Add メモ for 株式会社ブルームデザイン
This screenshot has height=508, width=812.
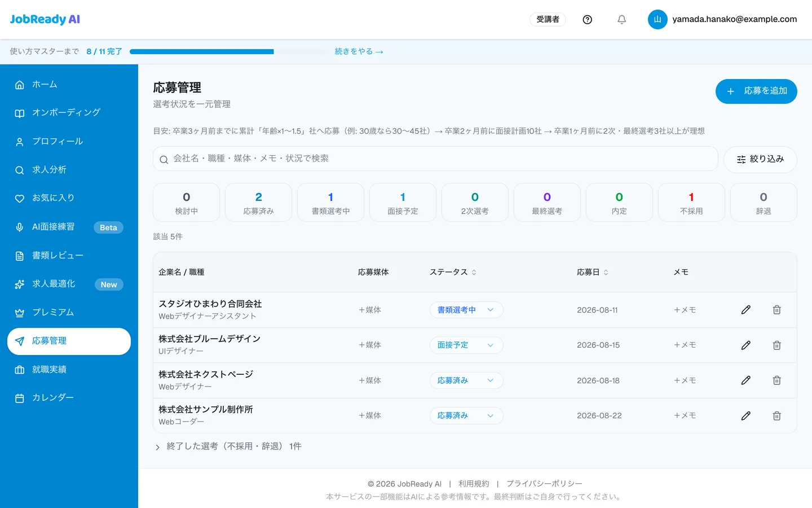tap(685, 345)
